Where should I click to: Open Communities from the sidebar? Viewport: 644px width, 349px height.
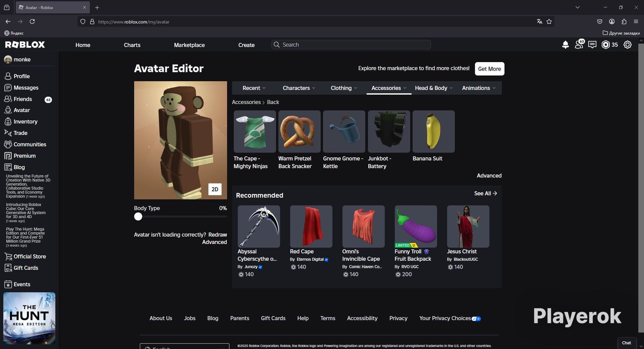30,144
